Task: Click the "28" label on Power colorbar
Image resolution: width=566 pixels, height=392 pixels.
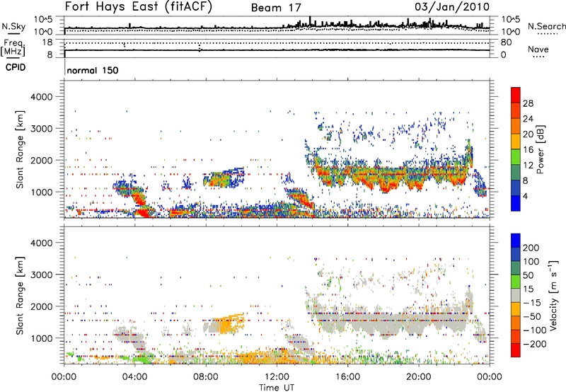Action: tap(528, 103)
